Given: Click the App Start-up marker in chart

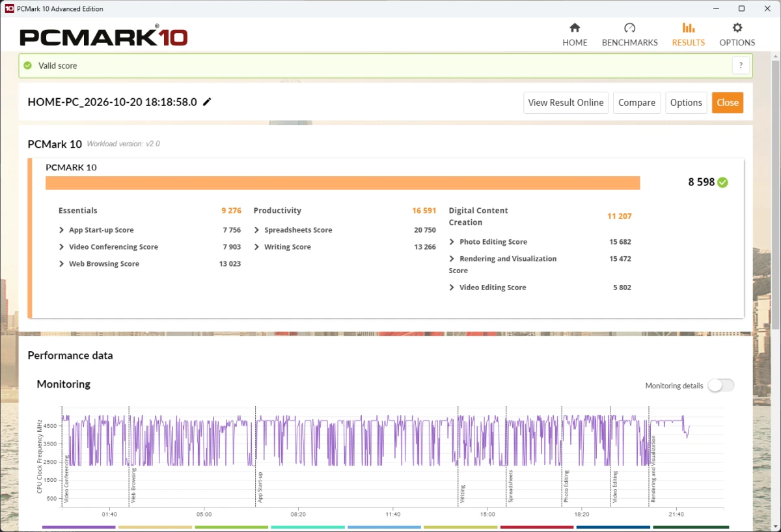Looking at the screenshot, I should coord(260,488).
